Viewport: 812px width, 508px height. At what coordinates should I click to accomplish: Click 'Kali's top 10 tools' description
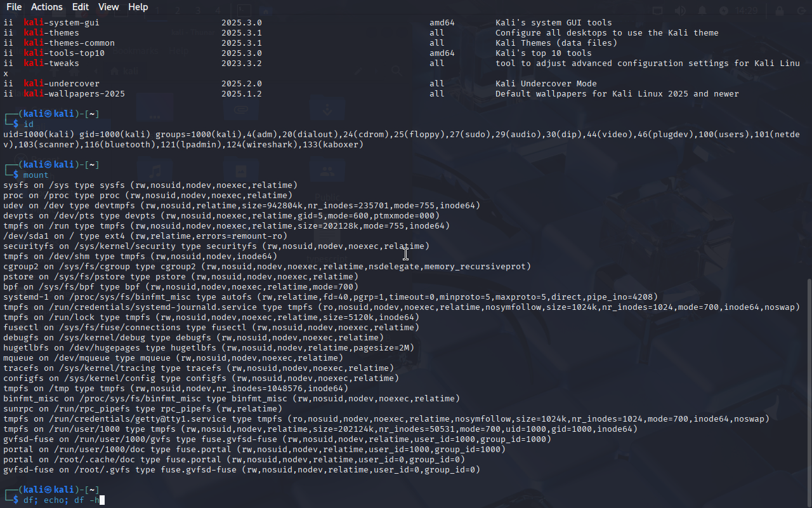click(544, 53)
